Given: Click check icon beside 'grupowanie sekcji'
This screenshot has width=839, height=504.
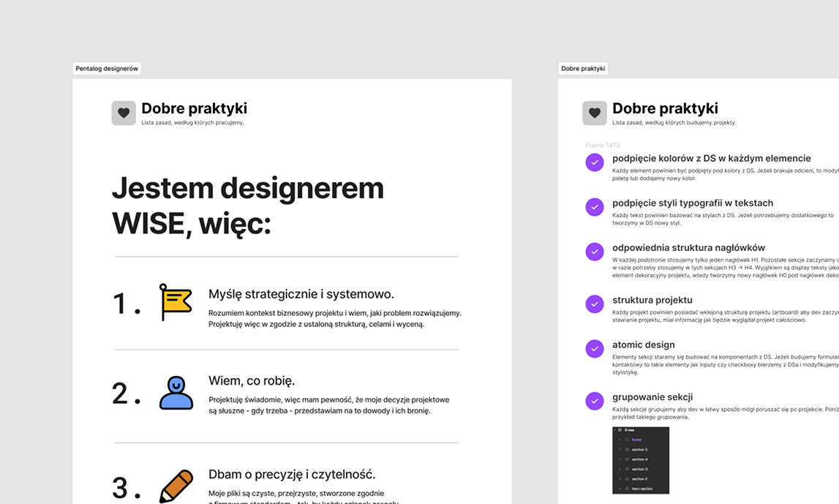Looking at the screenshot, I should click(595, 401).
